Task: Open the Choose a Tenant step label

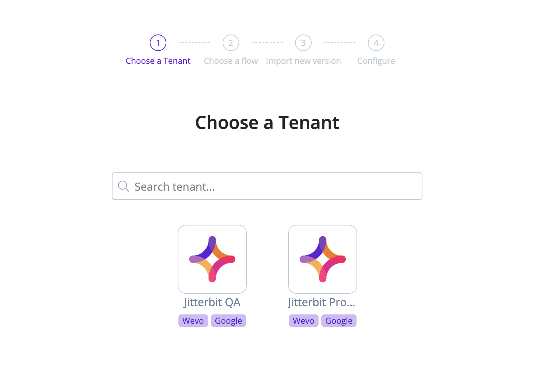Action: (x=158, y=61)
